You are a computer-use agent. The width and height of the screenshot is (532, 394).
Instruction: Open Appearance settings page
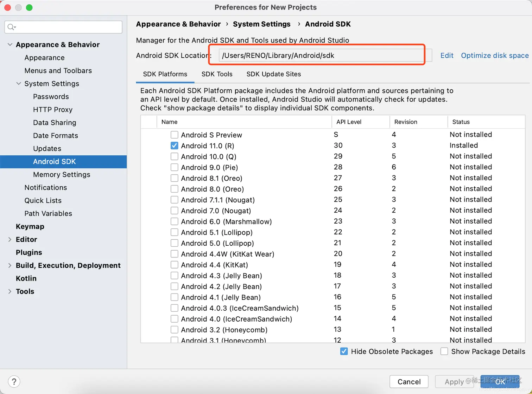tap(44, 58)
